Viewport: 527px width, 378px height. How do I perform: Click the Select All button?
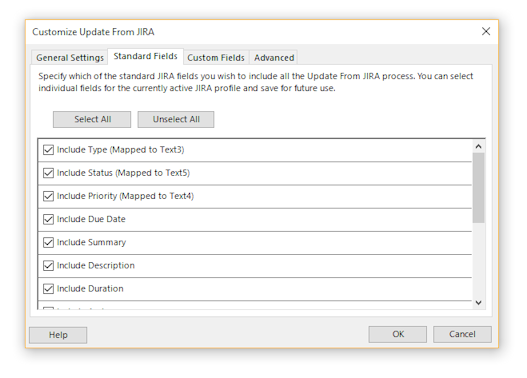coord(92,119)
